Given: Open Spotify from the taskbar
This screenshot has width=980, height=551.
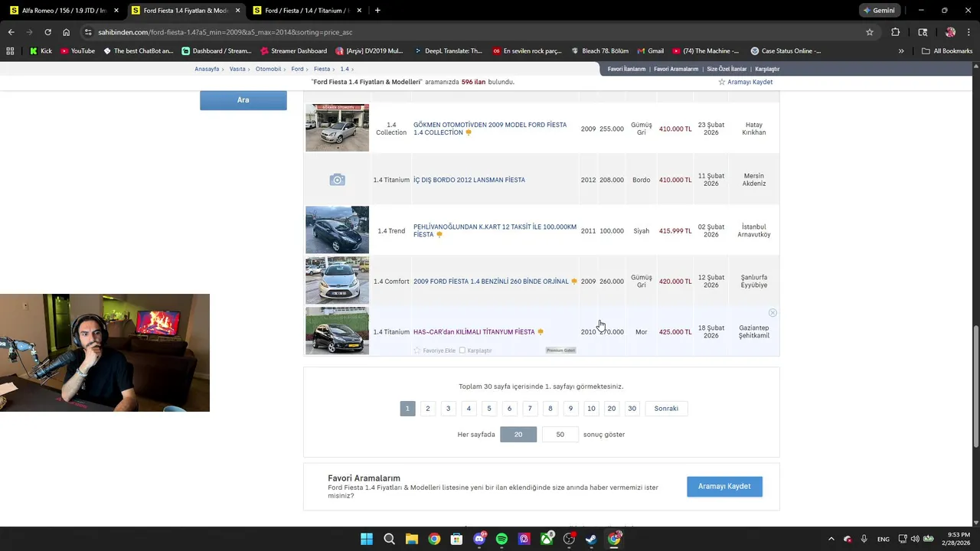Looking at the screenshot, I should pyautogui.click(x=501, y=539).
